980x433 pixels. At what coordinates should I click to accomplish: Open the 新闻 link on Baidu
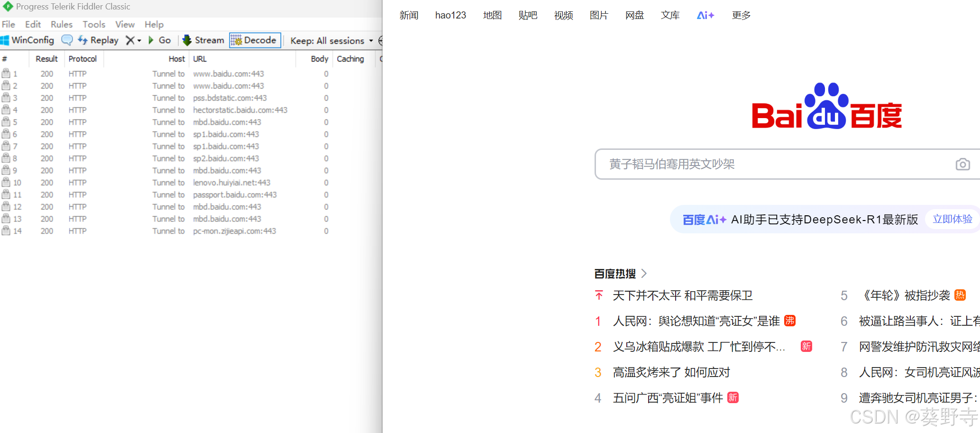click(409, 15)
